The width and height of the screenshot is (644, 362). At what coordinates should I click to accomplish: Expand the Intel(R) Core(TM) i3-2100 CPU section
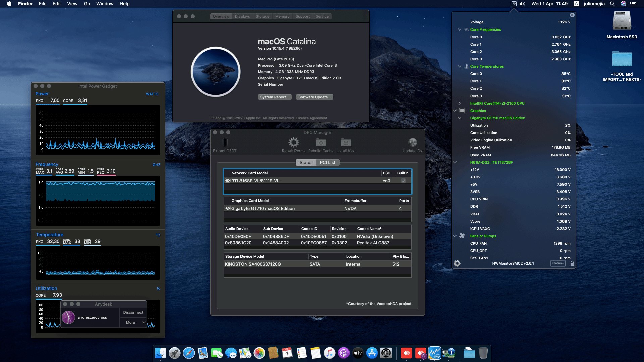(460, 103)
